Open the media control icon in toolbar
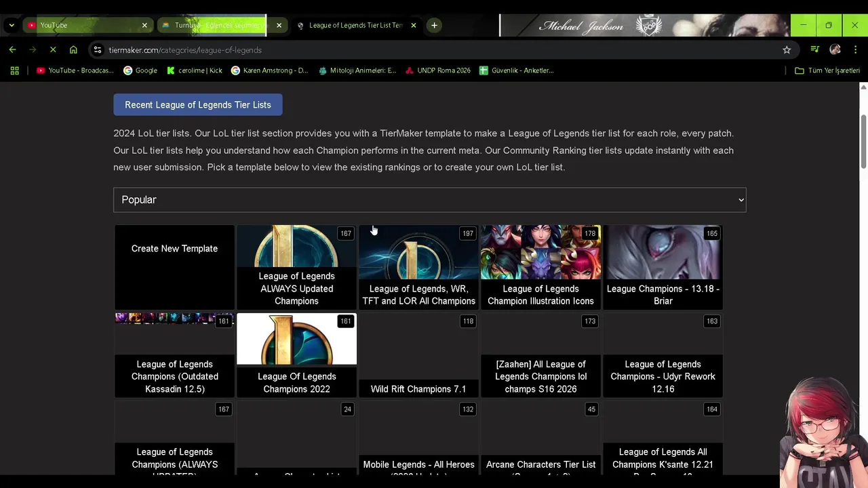This screenshot has width=868, height=488. 815,49
